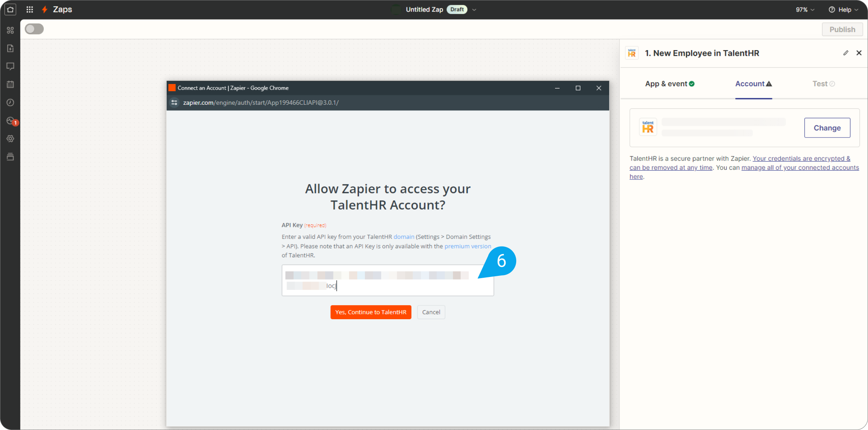Click the Help question mark icon

click(831, 10)
